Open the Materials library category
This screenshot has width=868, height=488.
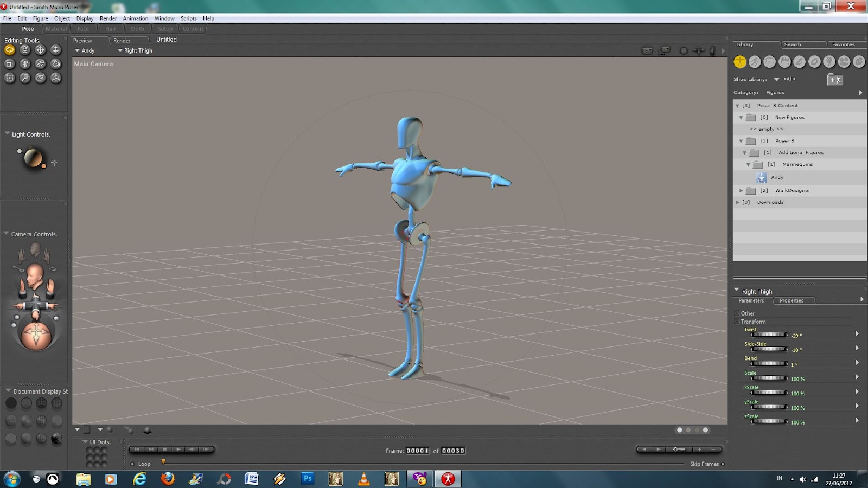click(x=859, y=62)
